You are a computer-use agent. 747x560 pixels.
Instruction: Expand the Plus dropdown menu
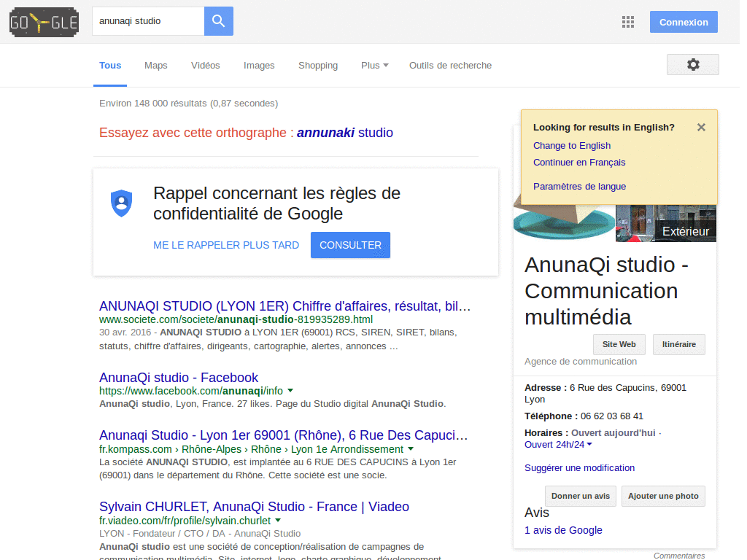tap(374, 65)
